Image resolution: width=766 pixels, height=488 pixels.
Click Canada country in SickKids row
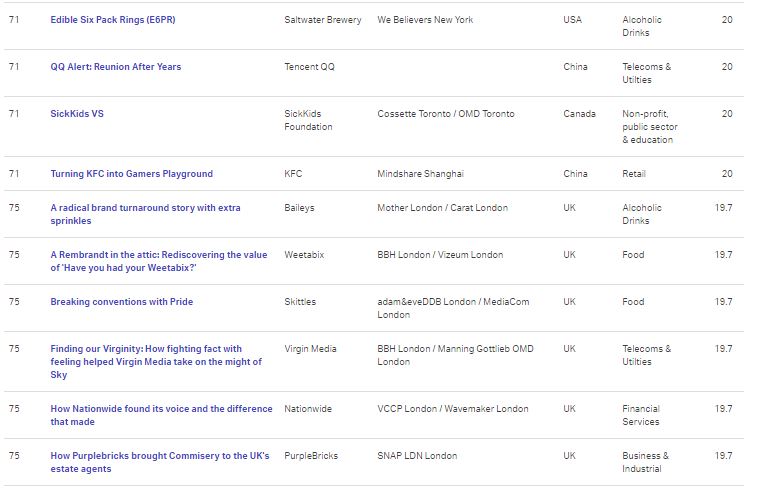click(579, 113)
